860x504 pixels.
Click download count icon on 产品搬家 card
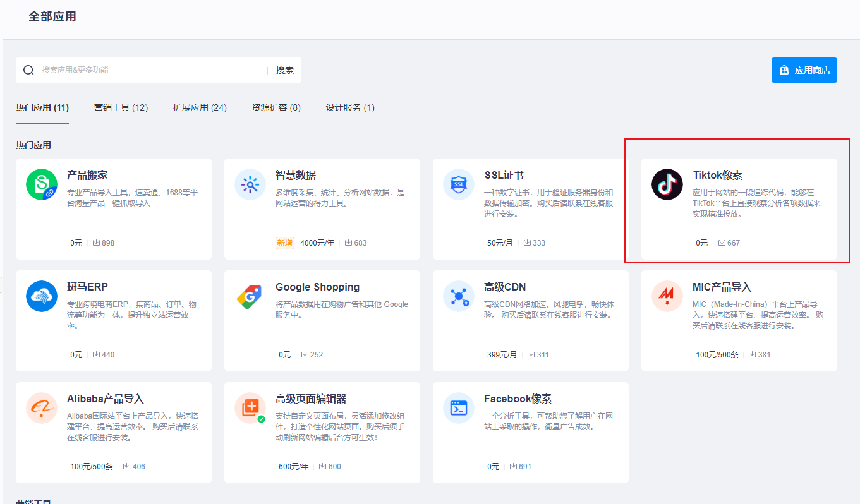click(97, 243)
